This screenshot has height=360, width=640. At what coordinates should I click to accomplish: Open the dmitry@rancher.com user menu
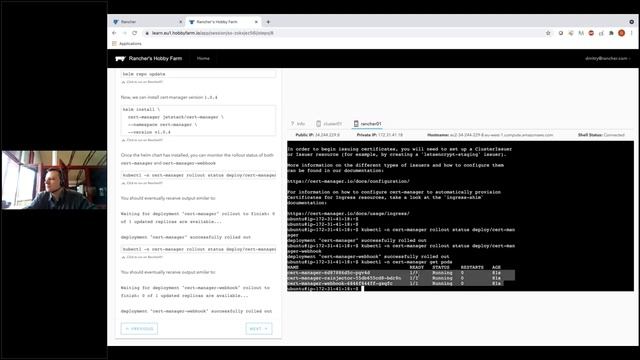(607, 58)
